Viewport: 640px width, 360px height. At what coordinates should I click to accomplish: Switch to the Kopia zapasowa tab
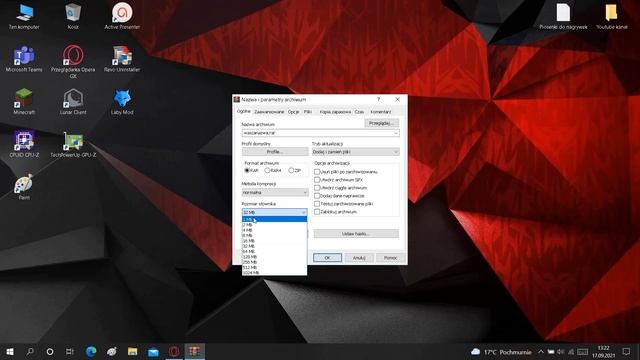click(335, 112)
